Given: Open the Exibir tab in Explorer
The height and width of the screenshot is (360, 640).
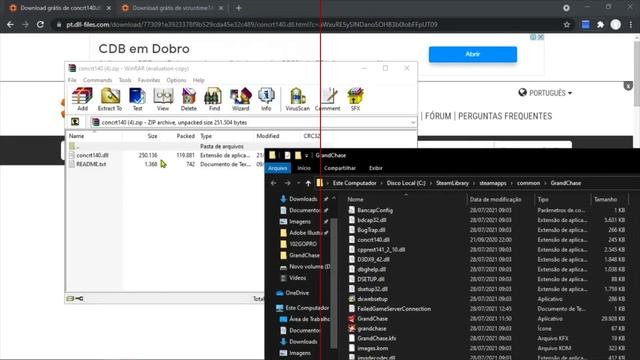Looking at the screenshot, I should [376, 168].
